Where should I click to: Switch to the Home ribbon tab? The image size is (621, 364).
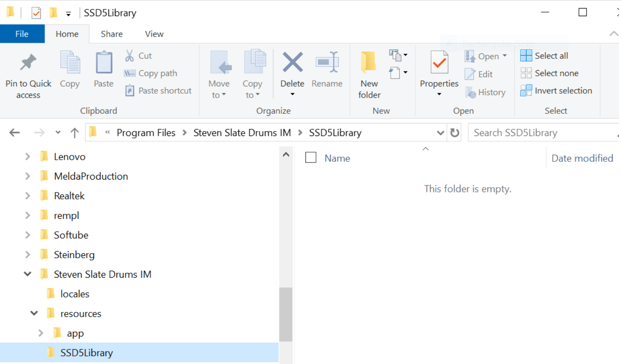point(67,34)
